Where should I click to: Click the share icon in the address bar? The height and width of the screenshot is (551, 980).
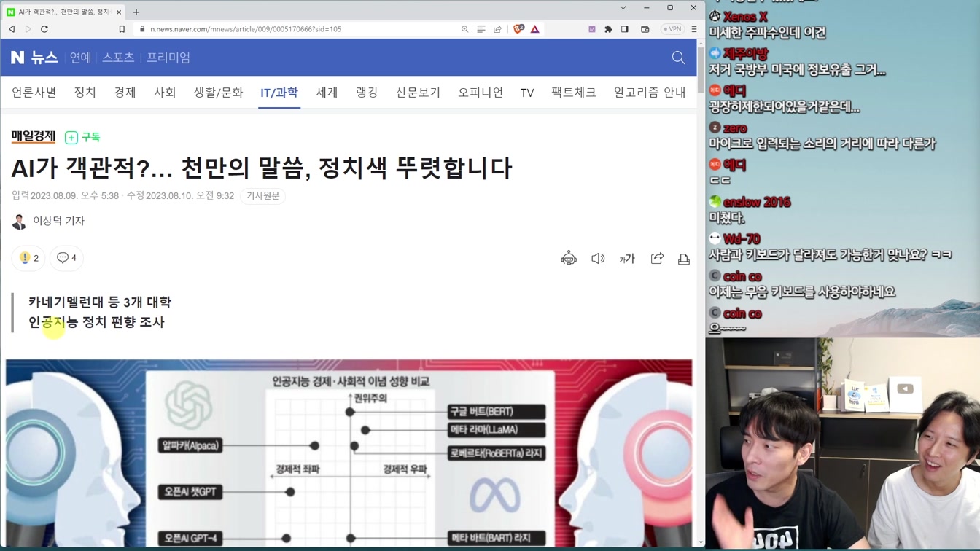[x=497, y=29]
